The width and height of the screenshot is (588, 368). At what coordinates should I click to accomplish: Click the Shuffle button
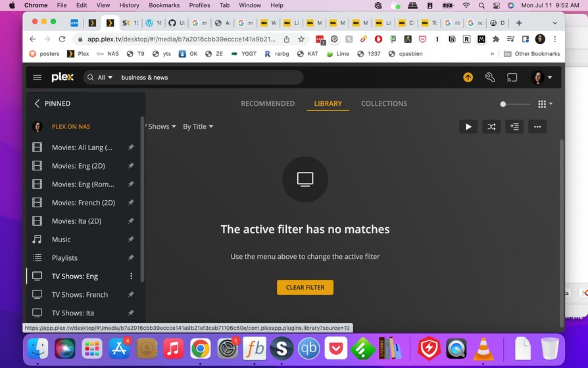click(x=491, y=127)
